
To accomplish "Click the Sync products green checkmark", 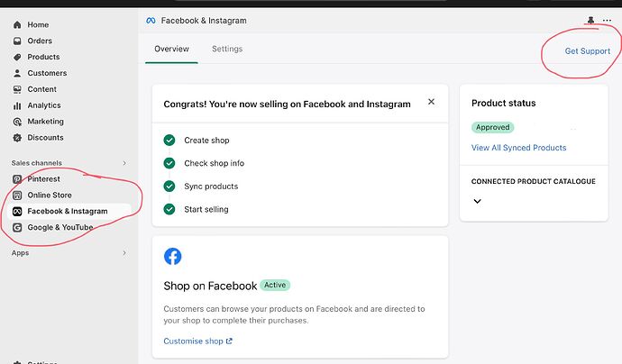I will 169,187.
